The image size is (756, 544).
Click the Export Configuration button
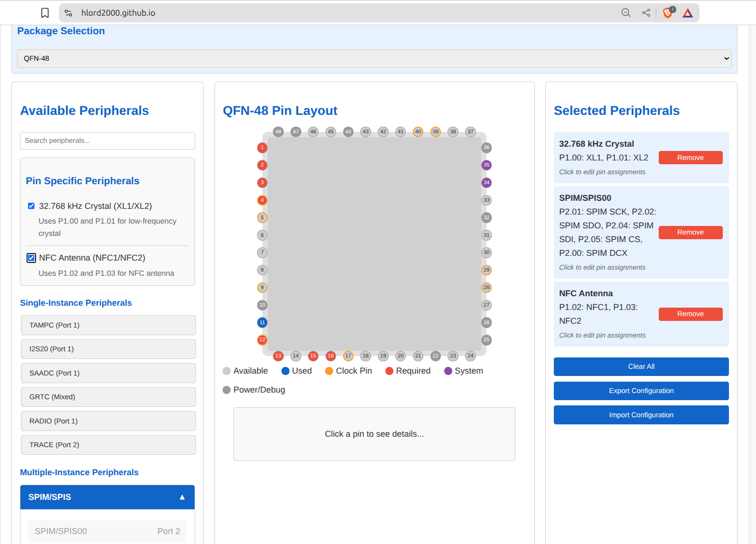(x=641, y=391)
